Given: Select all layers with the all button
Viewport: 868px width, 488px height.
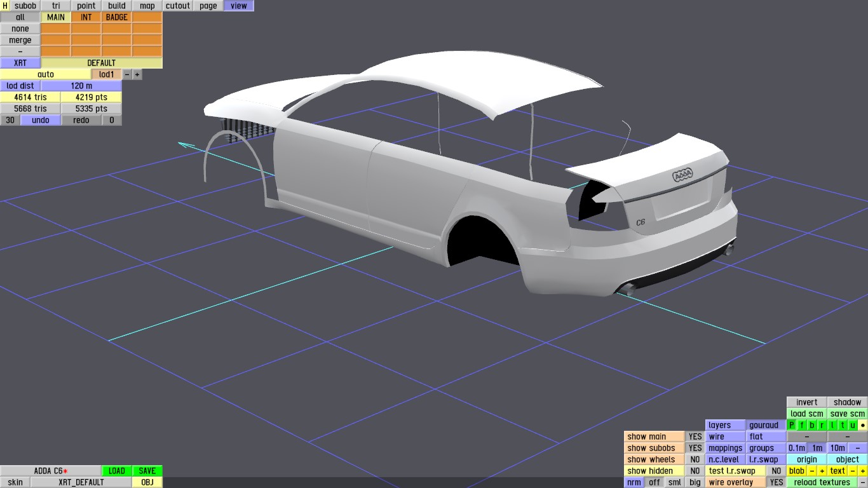Looking at the screenshot, I should (x=20, y=17).
